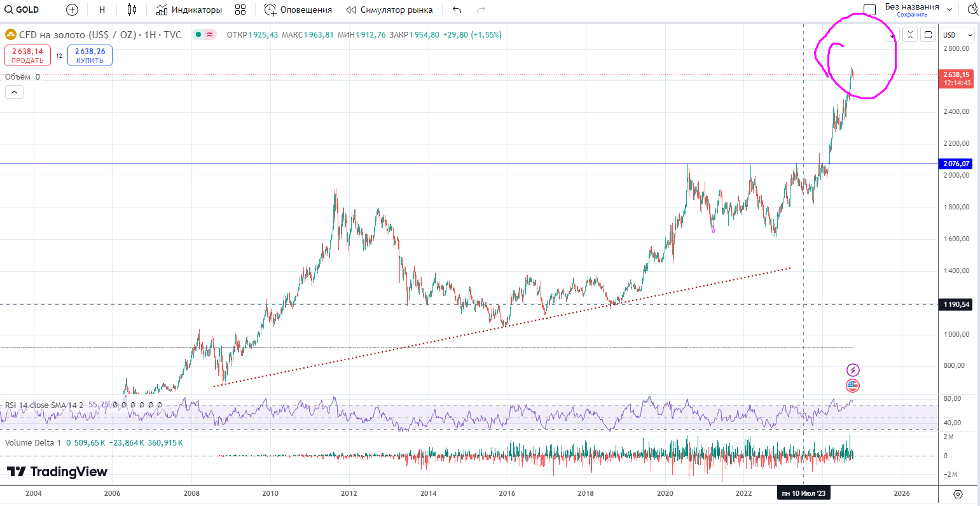
Task: Select chart layout square icon
Action: coord(869,10)
